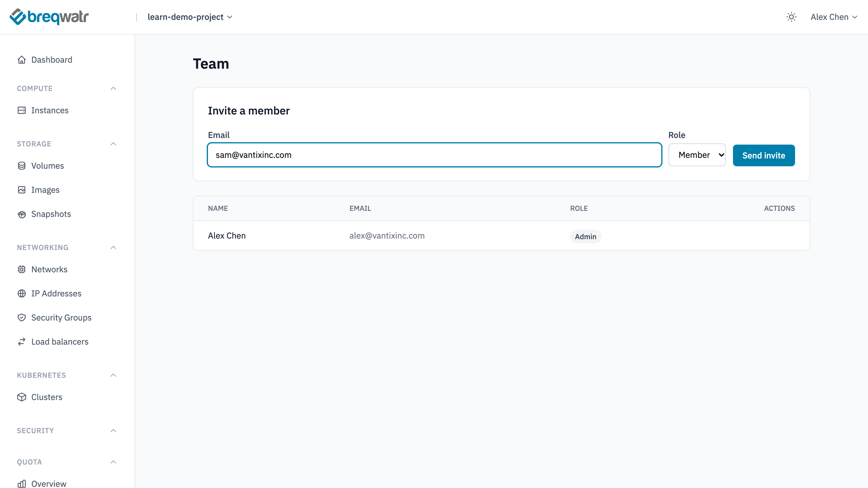Image resolution: width=868 pixels, height=488 pixels.
Task: Go to Networks
Action: [49, 269]
